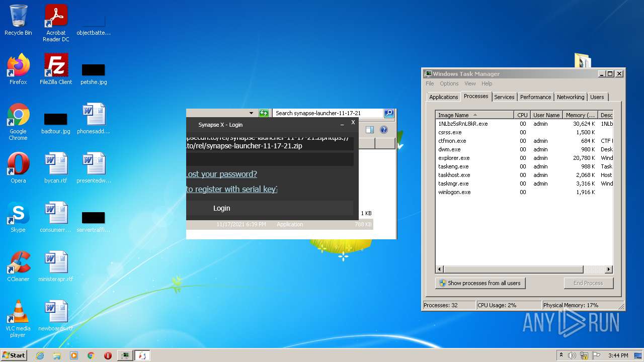
Task: Select the phonesadd document icon
Action: click(94, 119)
